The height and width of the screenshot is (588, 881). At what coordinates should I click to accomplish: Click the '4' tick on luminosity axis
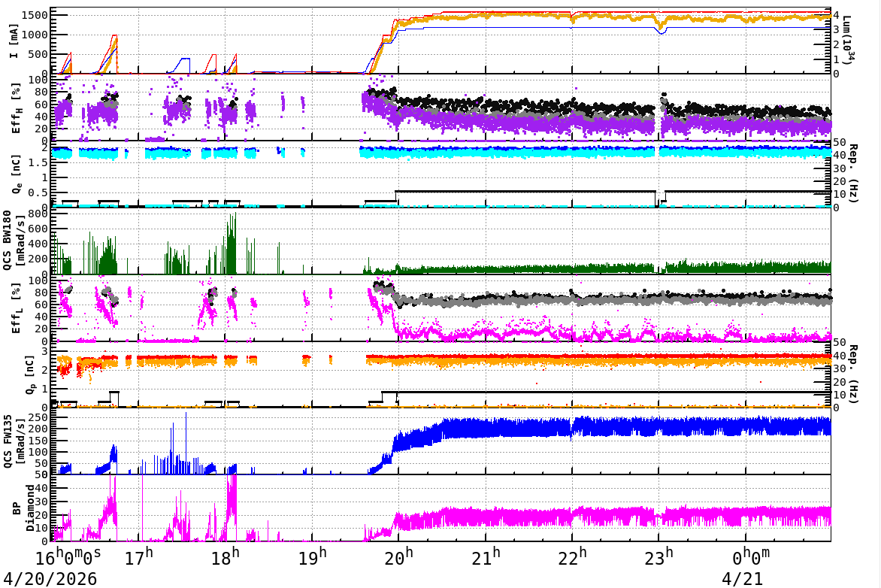[x=837, y=15]
